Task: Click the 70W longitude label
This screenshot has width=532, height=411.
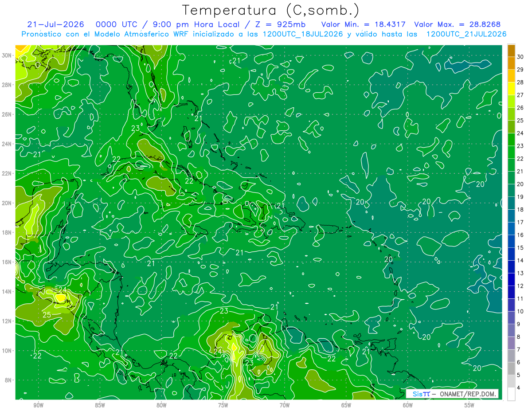Action: (x=285, y=405)
